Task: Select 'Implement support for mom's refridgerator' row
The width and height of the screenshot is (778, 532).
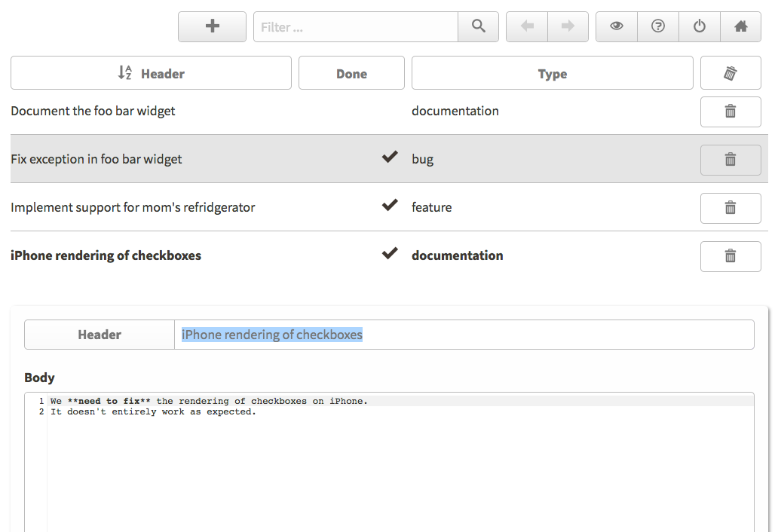Action: tap(133, 207)
